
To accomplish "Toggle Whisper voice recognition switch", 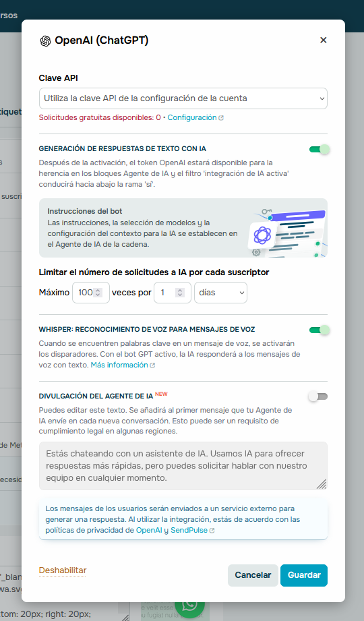I will (x=320, y=330).
